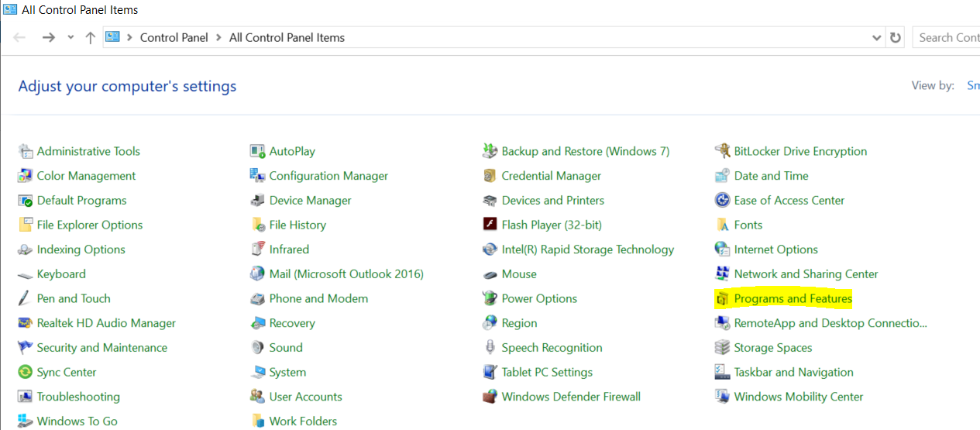The image size is (980, 430).
Task: Open the recent locations dropdown arrow
Action: [x=70, y=37]
